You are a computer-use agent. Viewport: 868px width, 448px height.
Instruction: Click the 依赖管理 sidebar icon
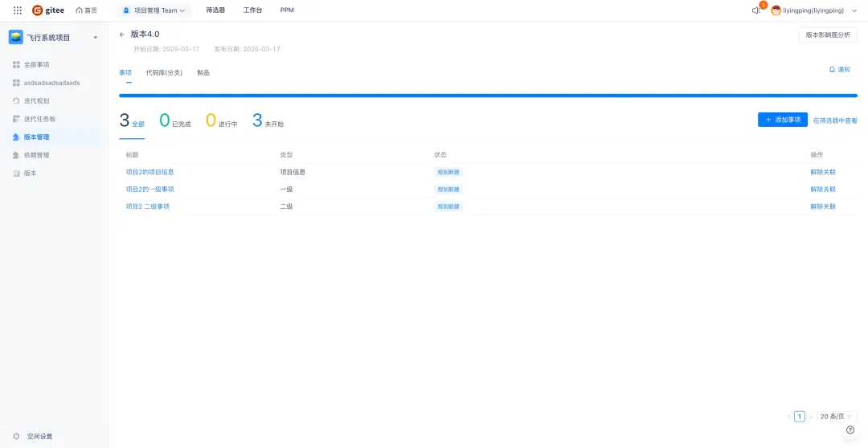(16, 156)
